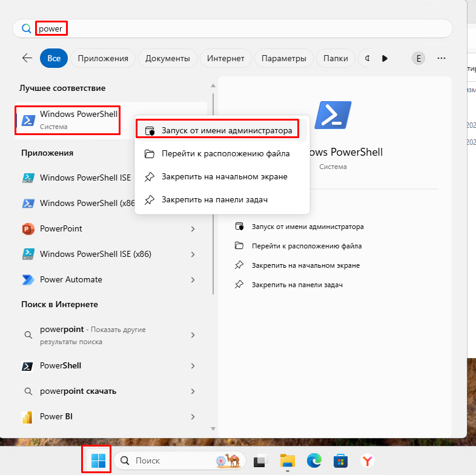The height and width of the screenshot is (475, 476).
Task: Launch Yandex Browser from the taskbar
Action: (x=368, y=460)
